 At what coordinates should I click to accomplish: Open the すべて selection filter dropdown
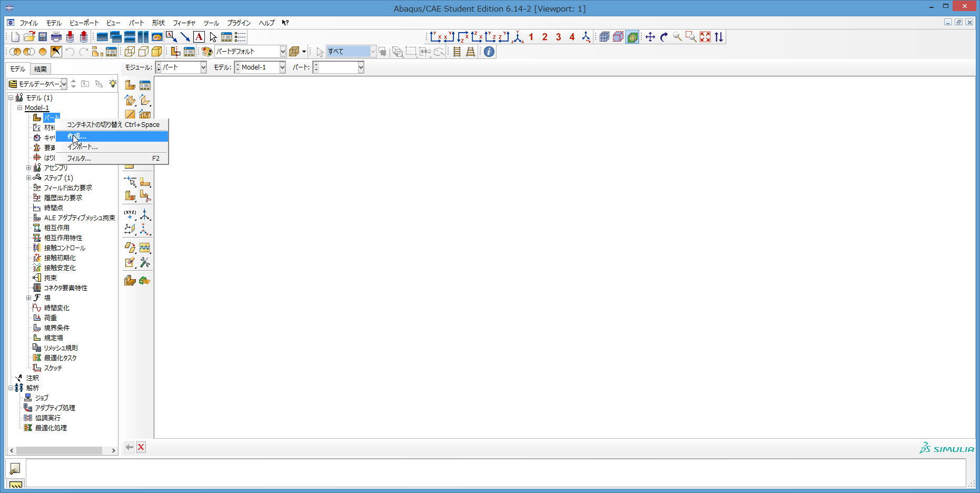point(373,52)
